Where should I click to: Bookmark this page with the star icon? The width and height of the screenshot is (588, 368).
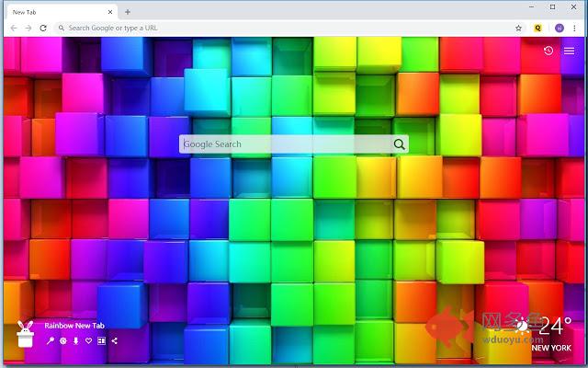pyautogui.click(x=518, y=29)
